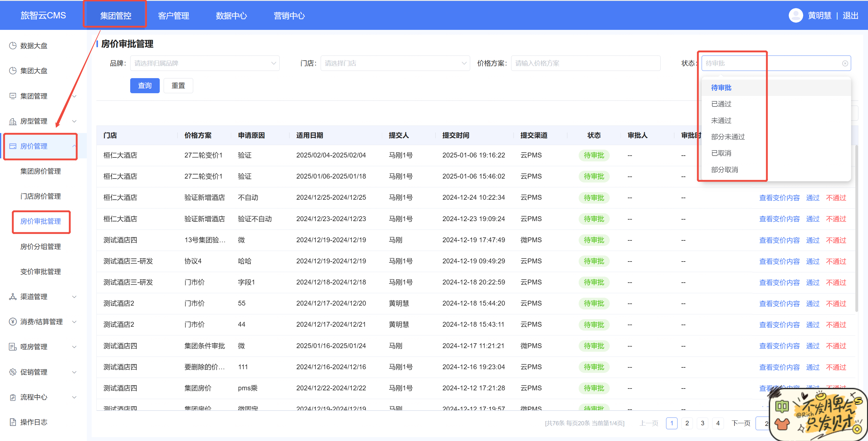Select 已通过 in the status list
This screenshot has height=441, width=868.
pos(776,104)
